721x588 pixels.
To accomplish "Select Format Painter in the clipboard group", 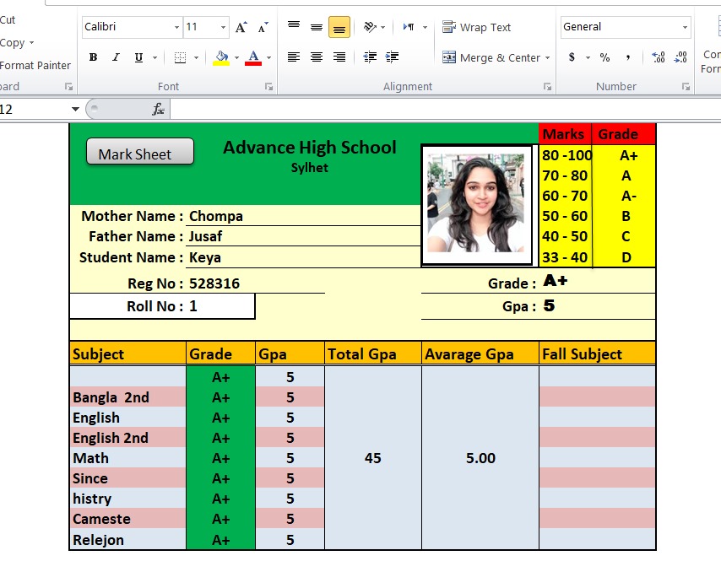I will (34, 65).
